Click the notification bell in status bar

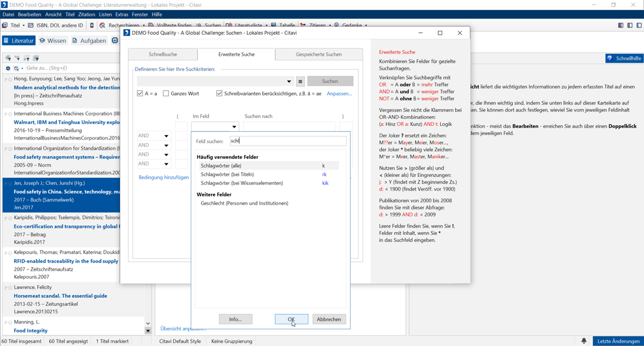[x=584, y=341]
